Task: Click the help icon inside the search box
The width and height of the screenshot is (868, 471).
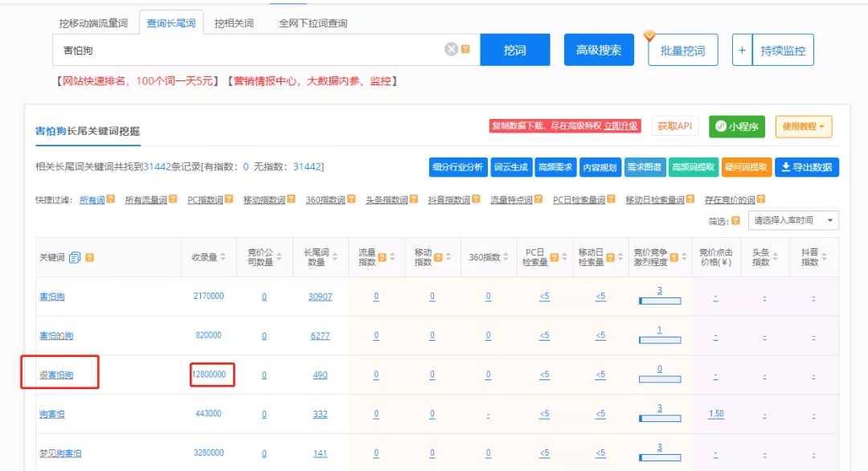Action: coord(465,50)
